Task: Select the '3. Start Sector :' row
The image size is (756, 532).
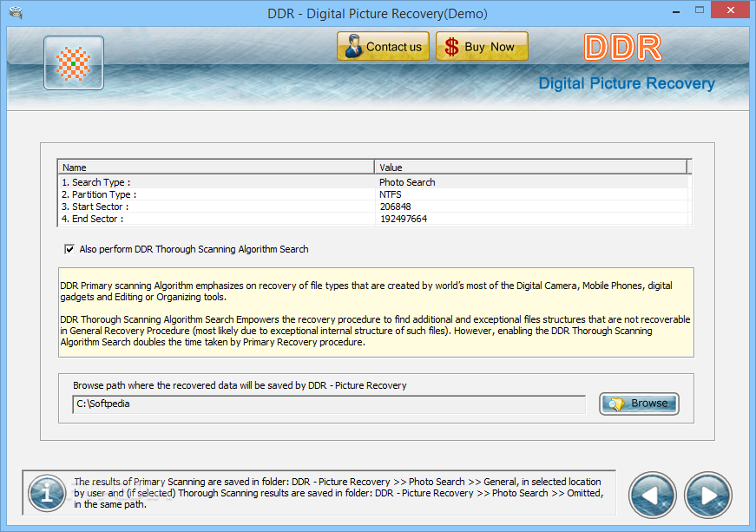Action: (374, 207)
